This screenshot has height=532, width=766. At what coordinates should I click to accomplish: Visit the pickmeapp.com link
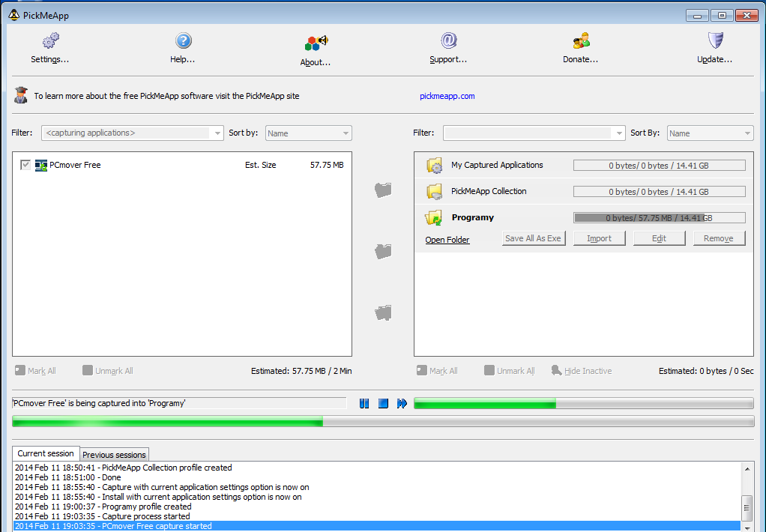[x=447, y=96]
